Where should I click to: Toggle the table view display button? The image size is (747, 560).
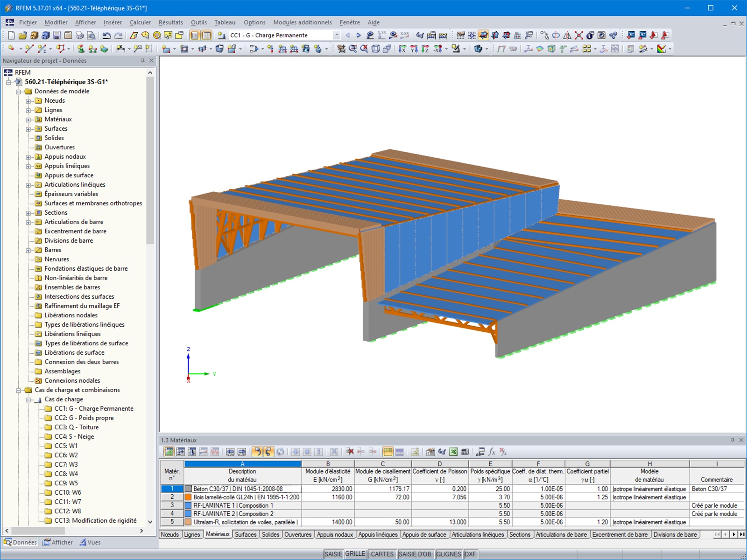pyautogui.click(x=206, y=35)
